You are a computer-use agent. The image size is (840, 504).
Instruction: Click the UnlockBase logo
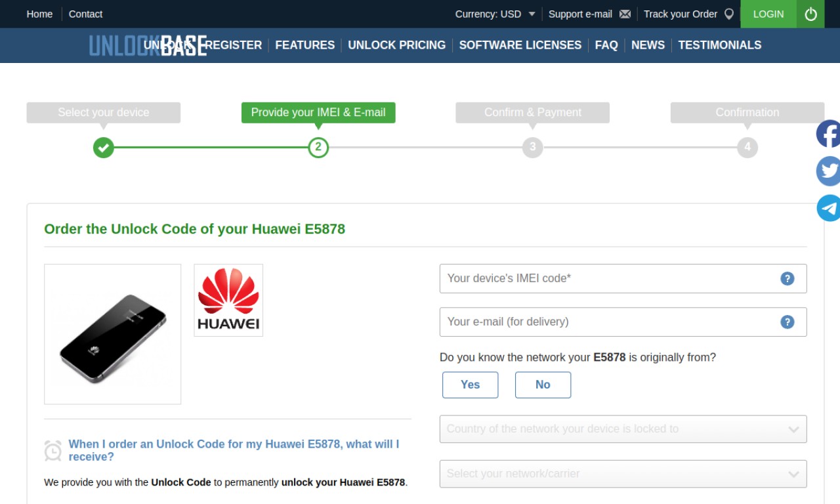(148, 45)
